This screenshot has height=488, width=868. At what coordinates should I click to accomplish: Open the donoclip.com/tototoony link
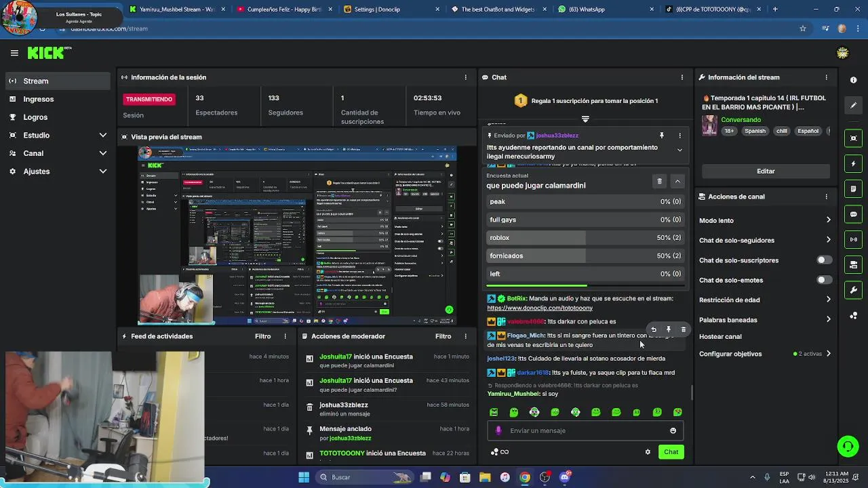540,308
